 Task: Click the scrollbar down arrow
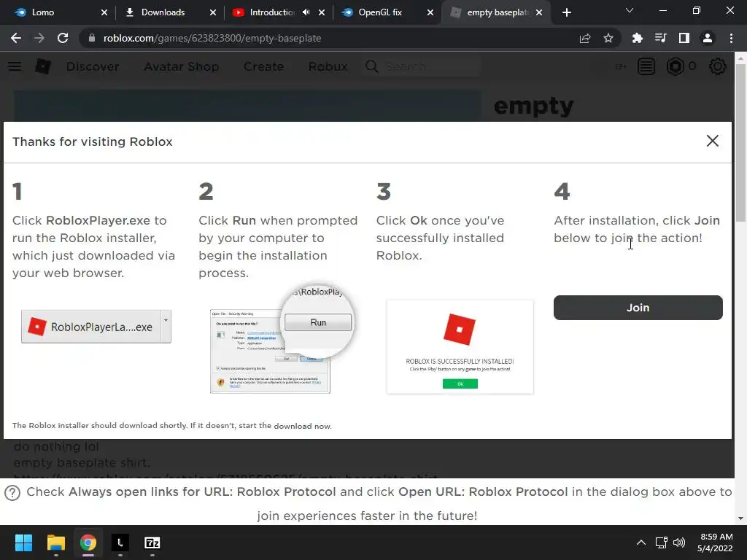pos(740,518)
